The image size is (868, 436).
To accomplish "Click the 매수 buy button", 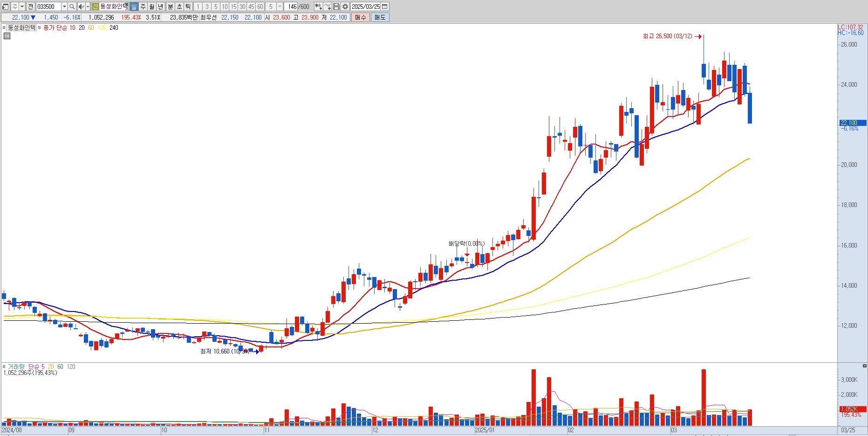I will click(x=360, y=17).
